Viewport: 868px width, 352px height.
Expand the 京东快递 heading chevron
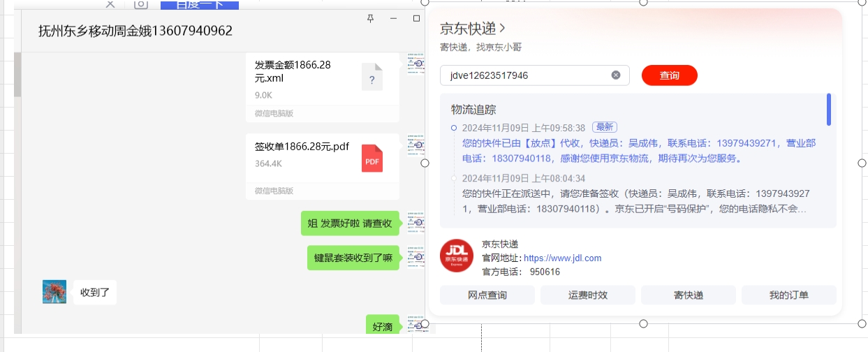[x=502, y=28]
